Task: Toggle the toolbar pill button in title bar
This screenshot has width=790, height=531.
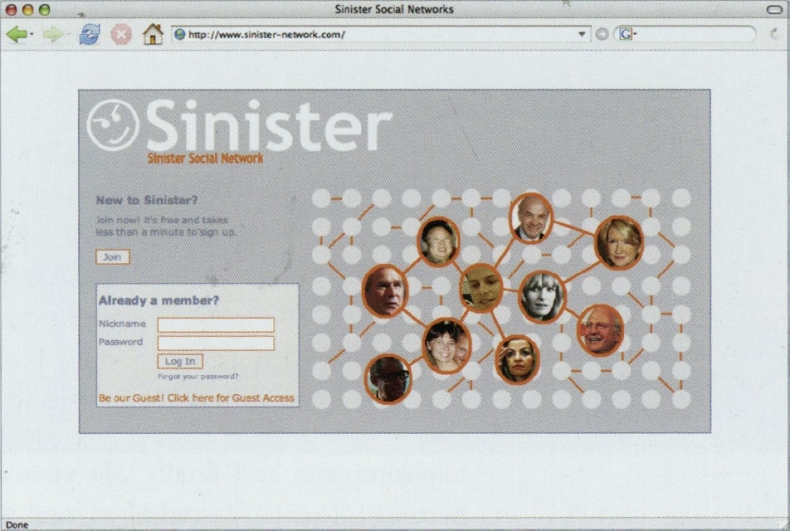Action: 773,9
